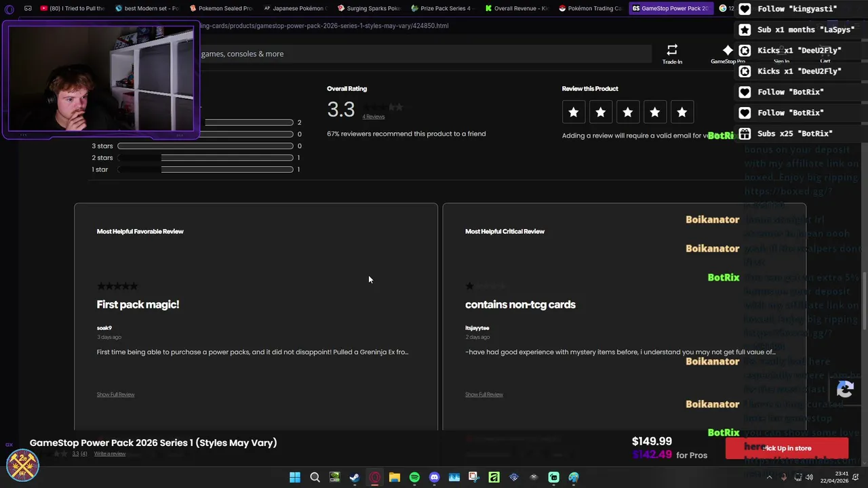Click the 'First pack magic!' review title
Viewport: 868px width, 488px height.
click(138, 304)
